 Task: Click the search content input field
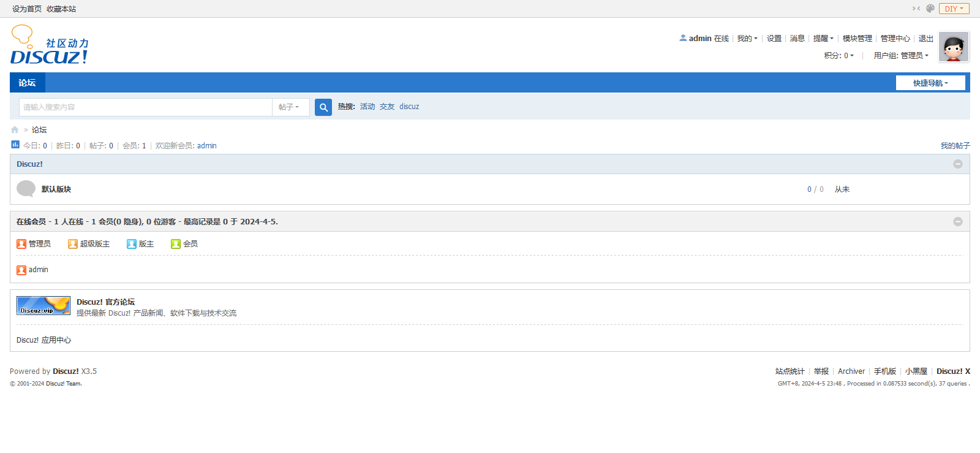[x=146, y=107]
